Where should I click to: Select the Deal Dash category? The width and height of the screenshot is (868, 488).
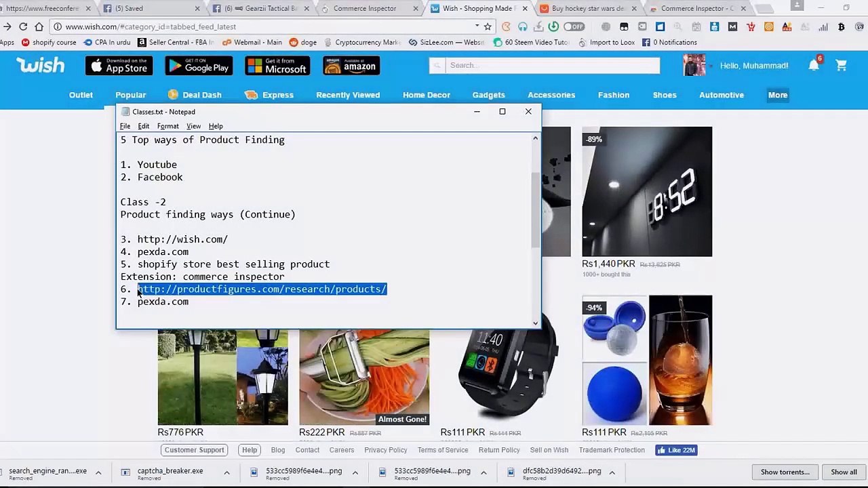pyautogui.click(x=195, y=95)
